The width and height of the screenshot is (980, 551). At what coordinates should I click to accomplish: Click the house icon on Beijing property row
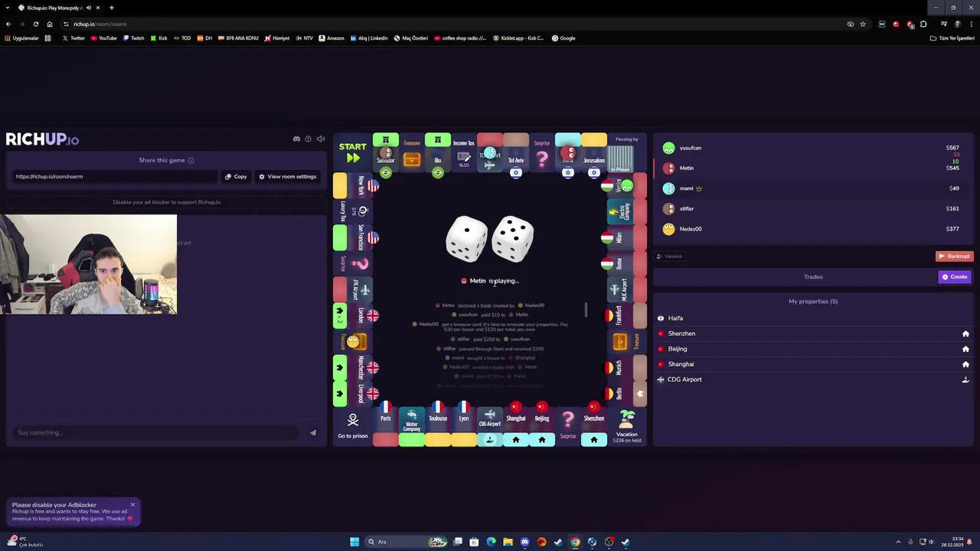click(965, 349)
